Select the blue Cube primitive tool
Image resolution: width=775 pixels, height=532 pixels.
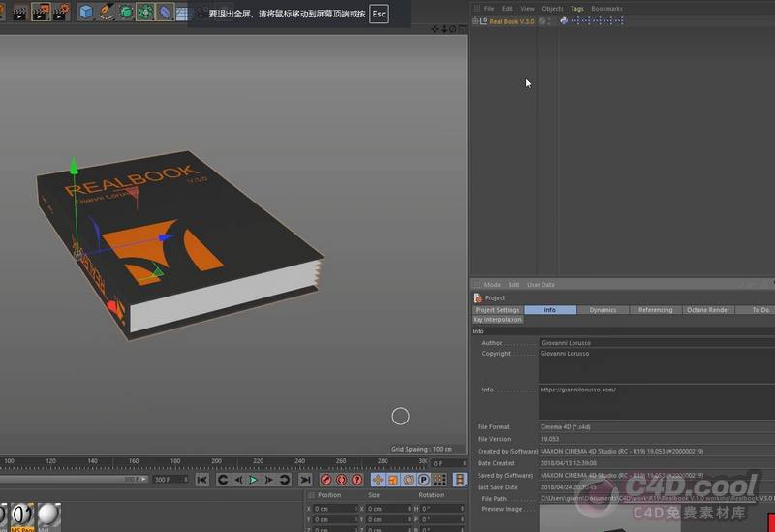(x=86, y=12)
